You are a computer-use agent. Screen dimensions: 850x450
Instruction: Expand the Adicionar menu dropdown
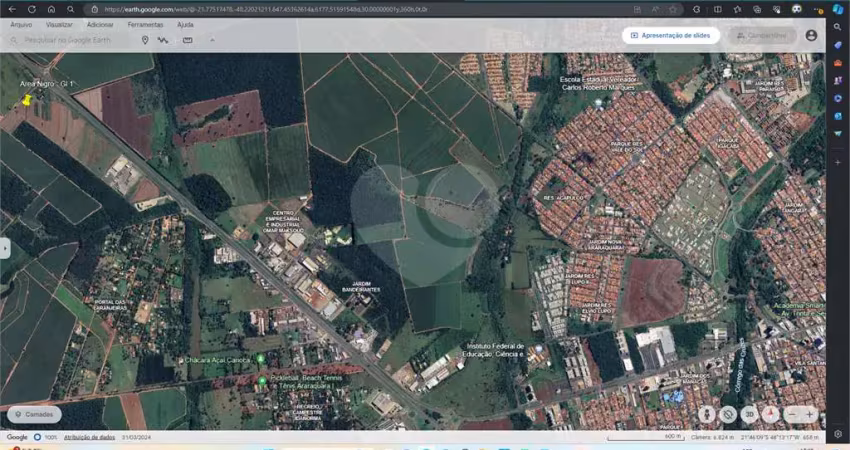(x=100, y=24)
